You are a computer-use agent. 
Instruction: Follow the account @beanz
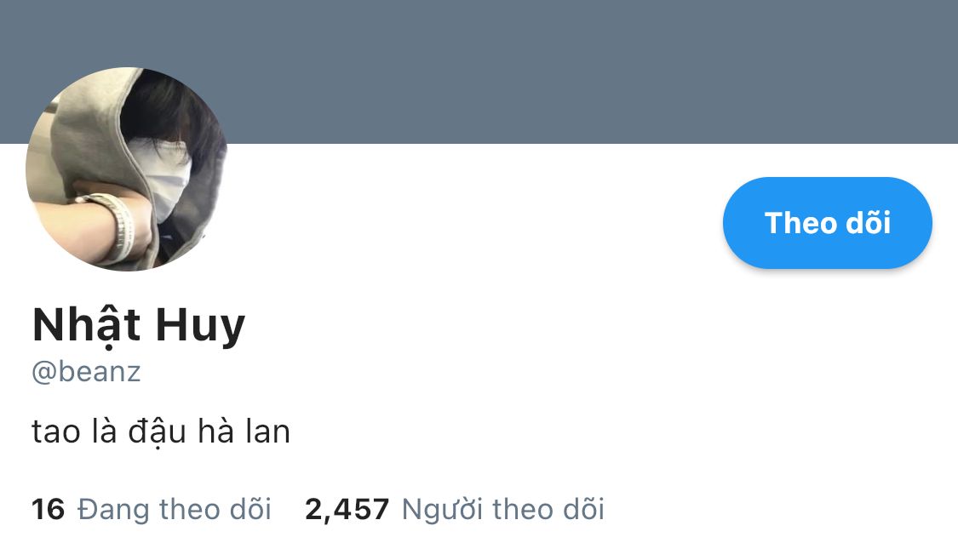(827, 223)
